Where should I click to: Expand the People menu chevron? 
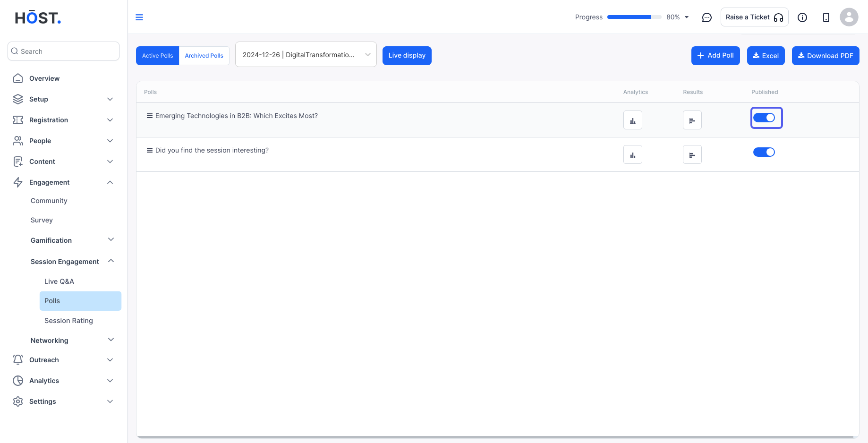[x=110, y=141]
